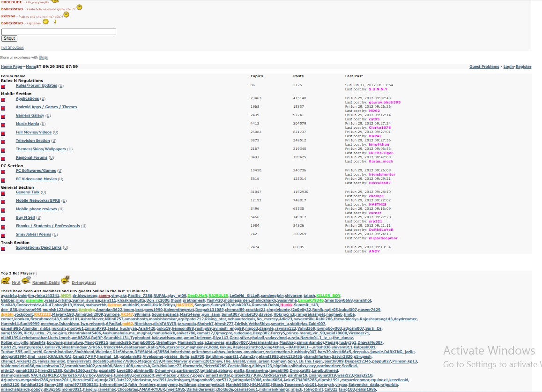Open the Sms/Jokes/Poems forum

tap(34, 234)
